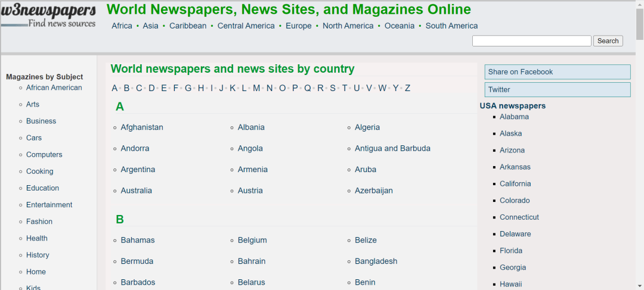644x290 pixels.
Task: Open the Belgium country link
Action: [252, 241]
